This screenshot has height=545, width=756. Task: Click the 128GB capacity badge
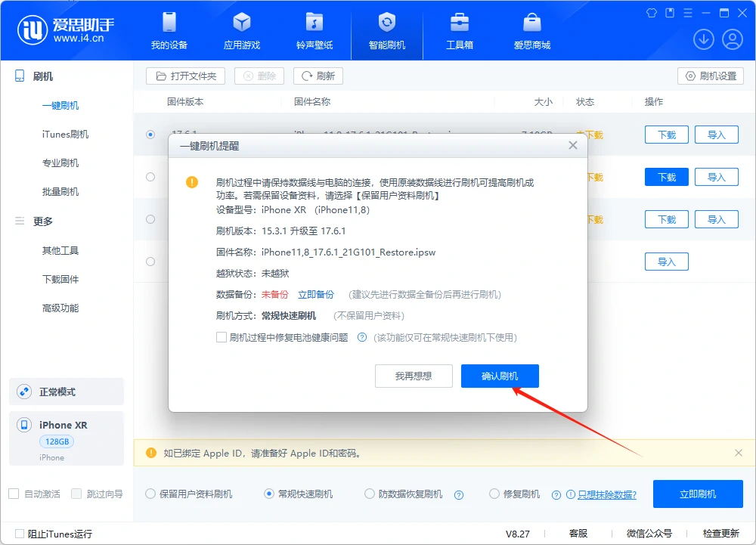click(57, 441)
